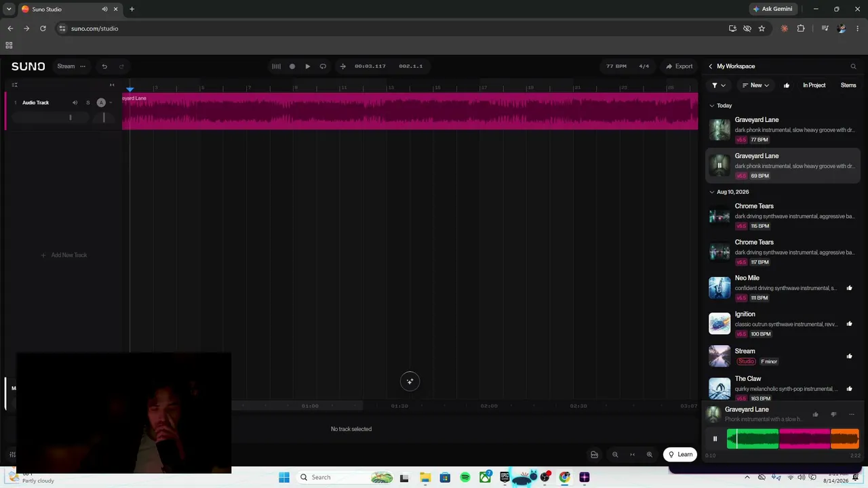Collapse all tracks with the track-list icon

pos(14,85)
